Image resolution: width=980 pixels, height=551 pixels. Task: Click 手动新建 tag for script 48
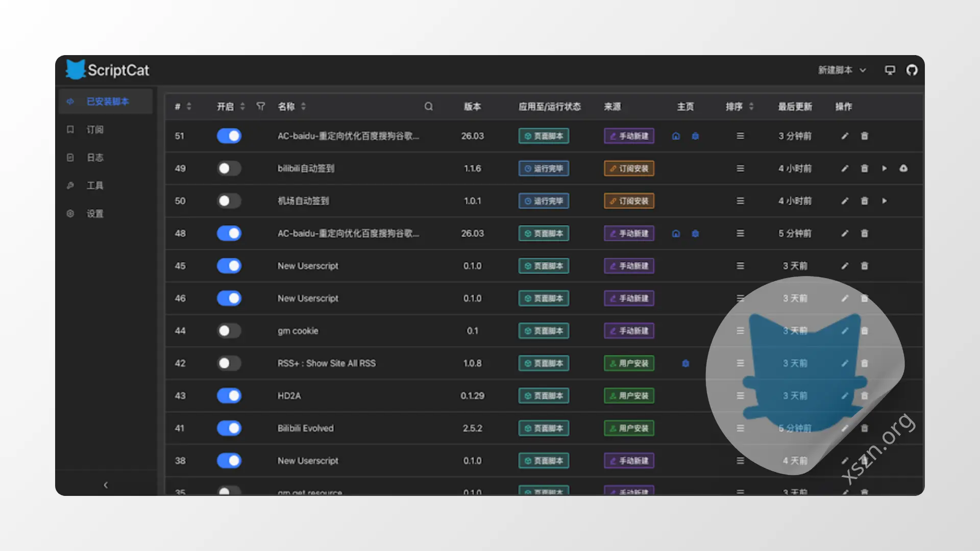[x=629, y=234]
